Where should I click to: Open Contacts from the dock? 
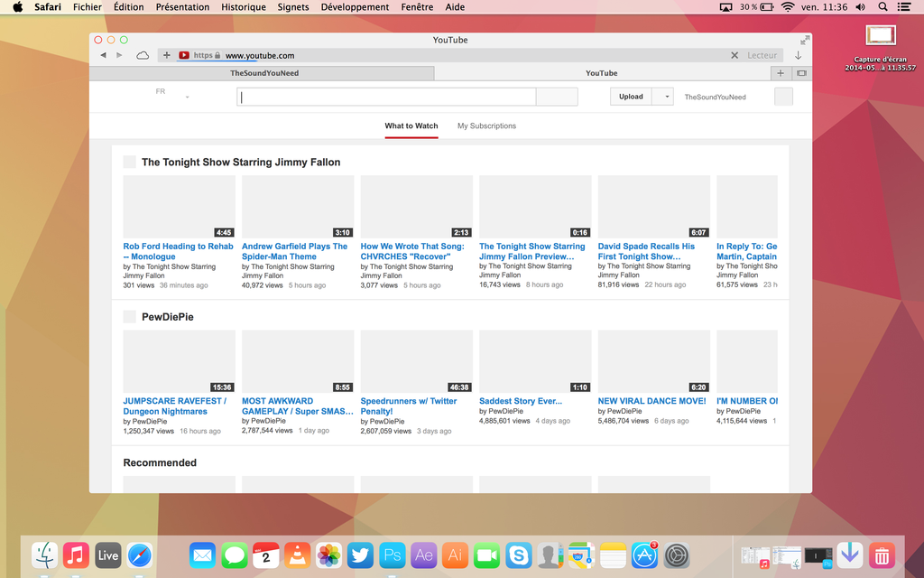[x=550, y=555]
